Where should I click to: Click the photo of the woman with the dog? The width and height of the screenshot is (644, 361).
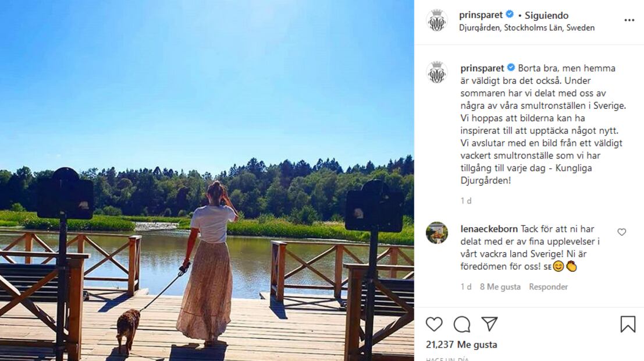pyautogui.click(x=207, y=180)
